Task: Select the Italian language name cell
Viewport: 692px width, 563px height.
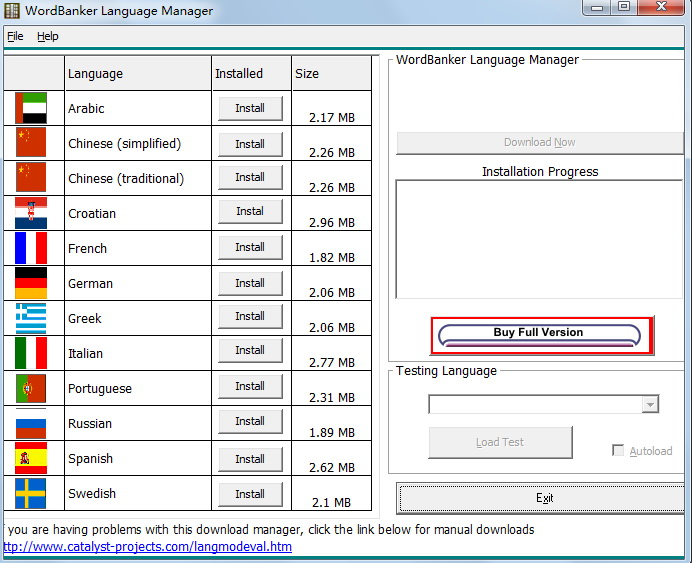Action: 138,353
